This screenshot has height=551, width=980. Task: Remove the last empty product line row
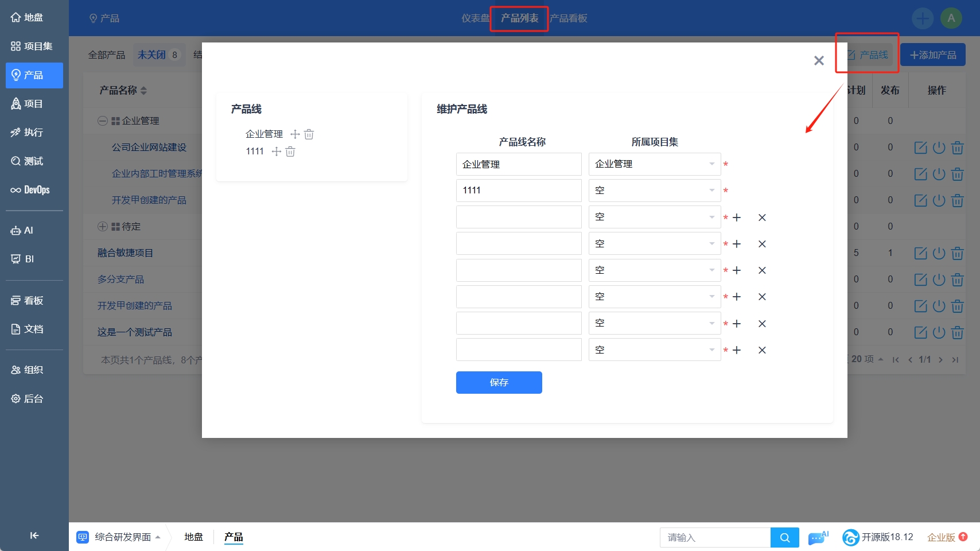(x=762, y=350)
